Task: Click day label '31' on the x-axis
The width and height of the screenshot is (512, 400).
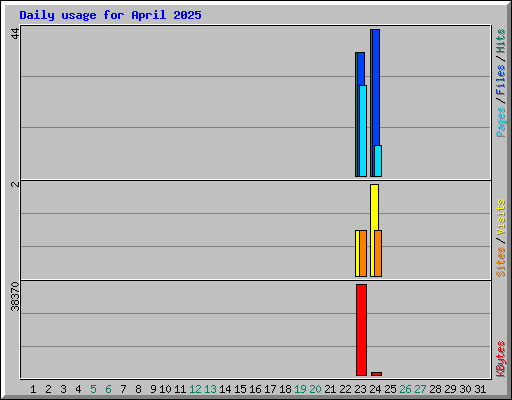Action: pyautogui.click(x=480, y=389)
